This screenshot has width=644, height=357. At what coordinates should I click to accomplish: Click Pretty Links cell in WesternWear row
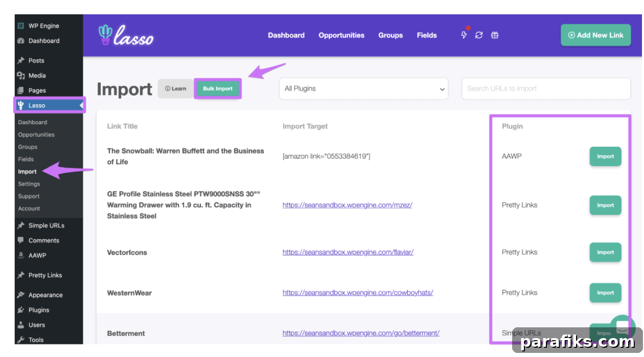tap(519, 293)
